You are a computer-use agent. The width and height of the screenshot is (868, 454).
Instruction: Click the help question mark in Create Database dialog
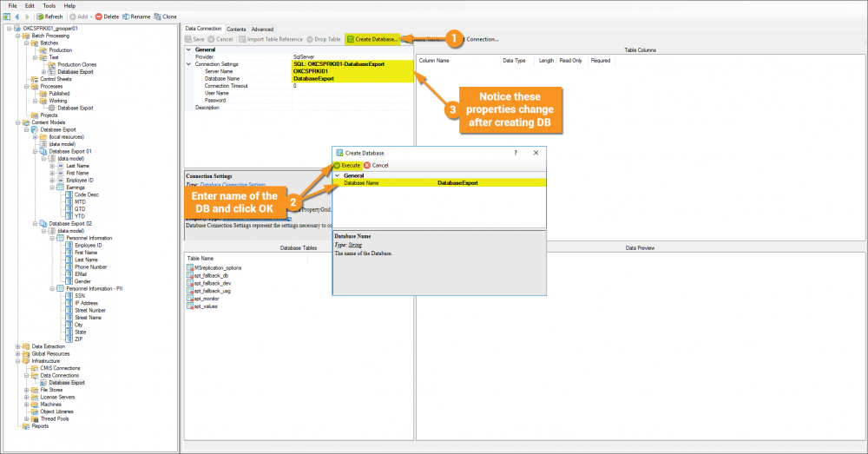516,153
